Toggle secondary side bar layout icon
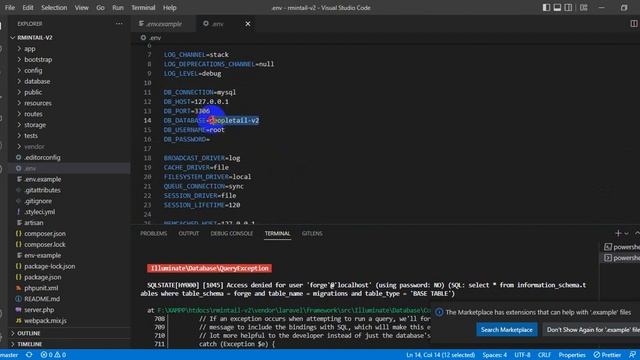The image size is (640, 360). [568, 8]
